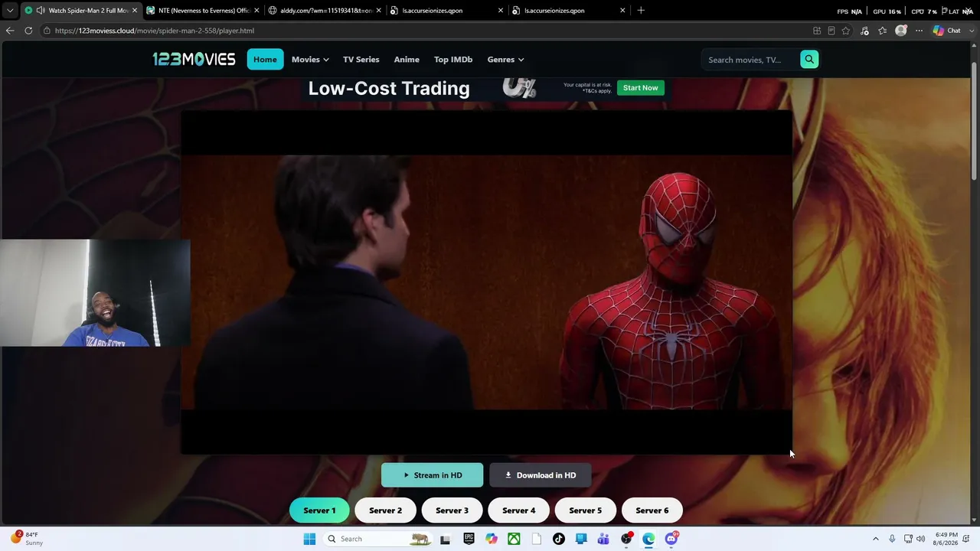Open the TV Series section
980x551 pixels.
coord(361,60)
